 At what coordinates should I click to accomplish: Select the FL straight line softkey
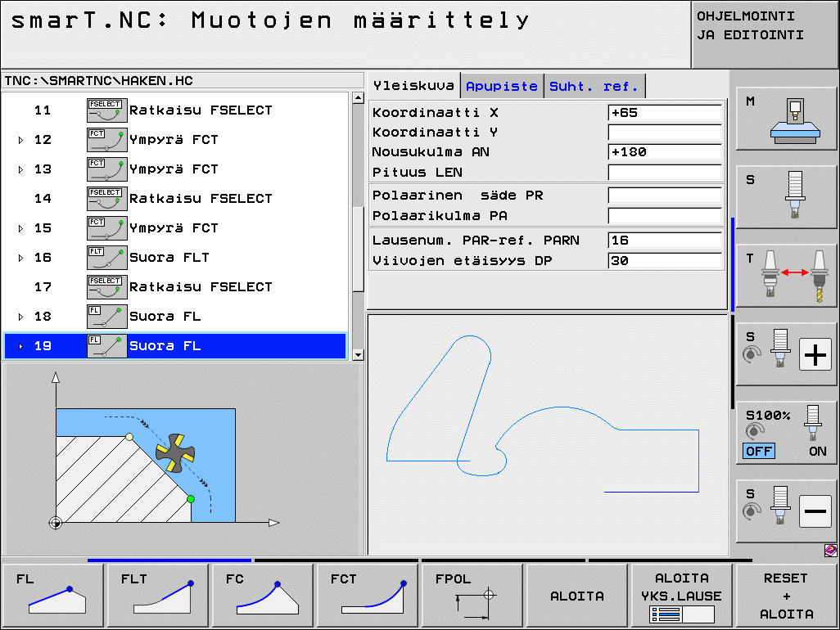click(x=52, y=595)
